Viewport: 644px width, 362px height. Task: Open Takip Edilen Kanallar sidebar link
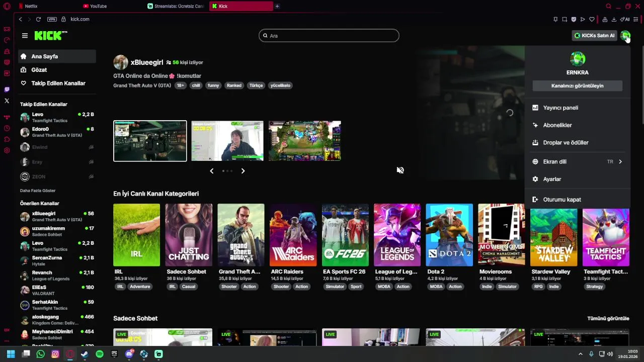[57, 83]
